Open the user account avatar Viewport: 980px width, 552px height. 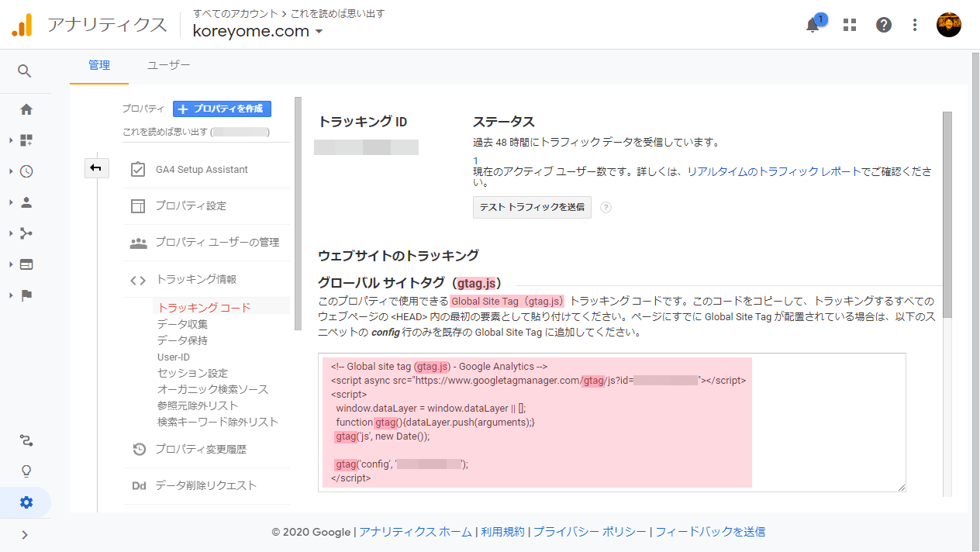(x=949, y=25)
